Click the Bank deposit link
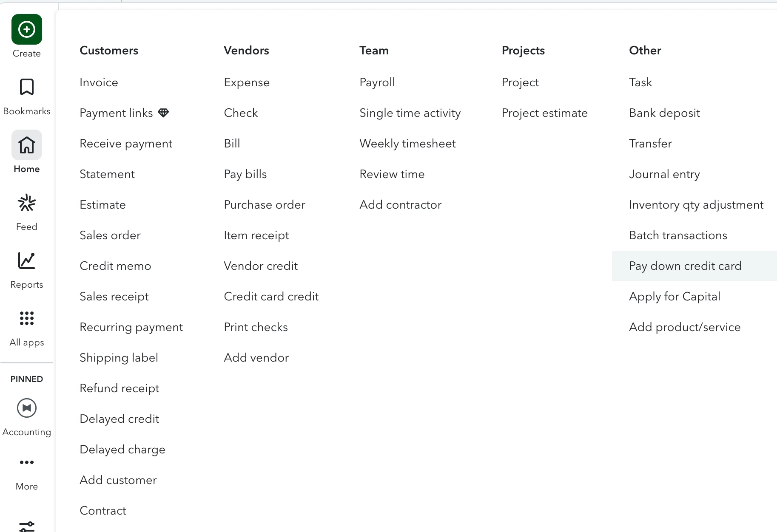 point(664,113)
